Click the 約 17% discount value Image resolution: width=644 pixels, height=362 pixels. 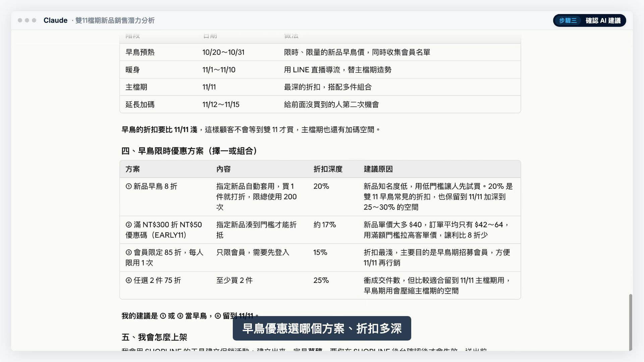[x=325, y=225]
